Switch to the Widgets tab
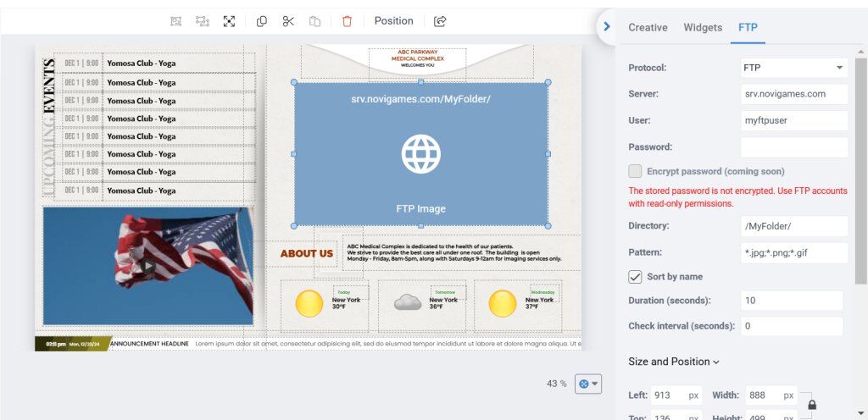868x420 pixels. click(x=703, y=27)
